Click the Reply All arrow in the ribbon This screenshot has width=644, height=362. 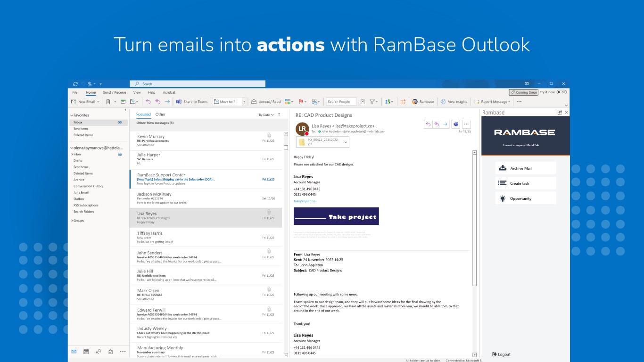point(157,101)
